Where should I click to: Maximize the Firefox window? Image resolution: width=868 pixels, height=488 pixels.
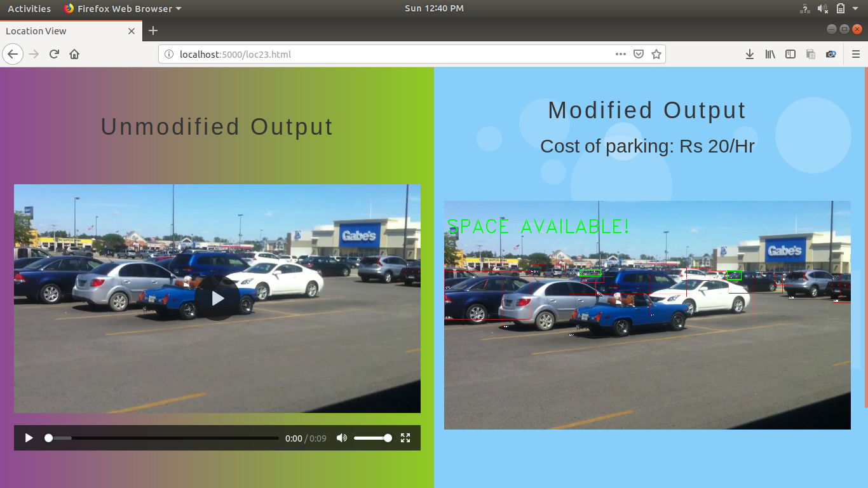click(844, 29)
